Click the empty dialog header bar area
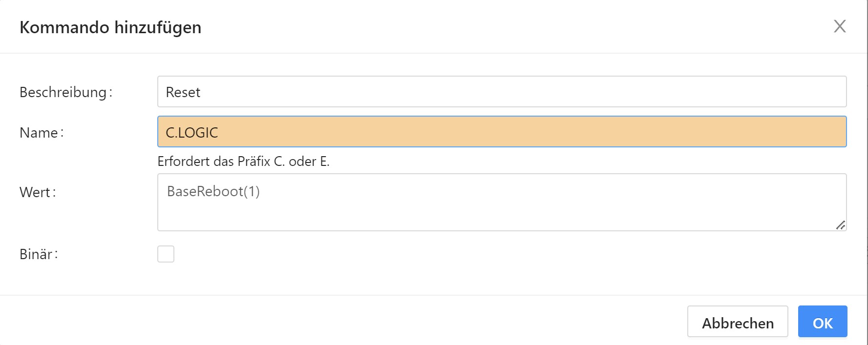 point(488,26)
